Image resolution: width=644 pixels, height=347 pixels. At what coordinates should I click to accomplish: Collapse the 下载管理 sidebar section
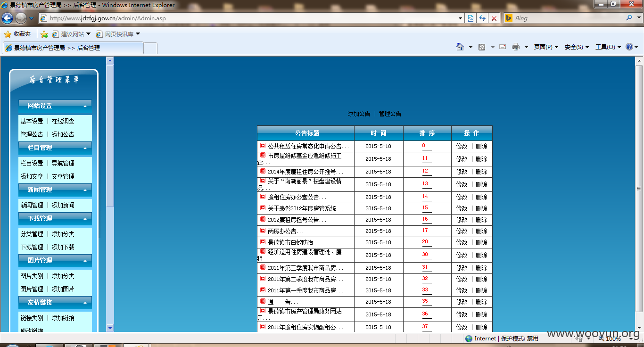[x=55, y=218]
